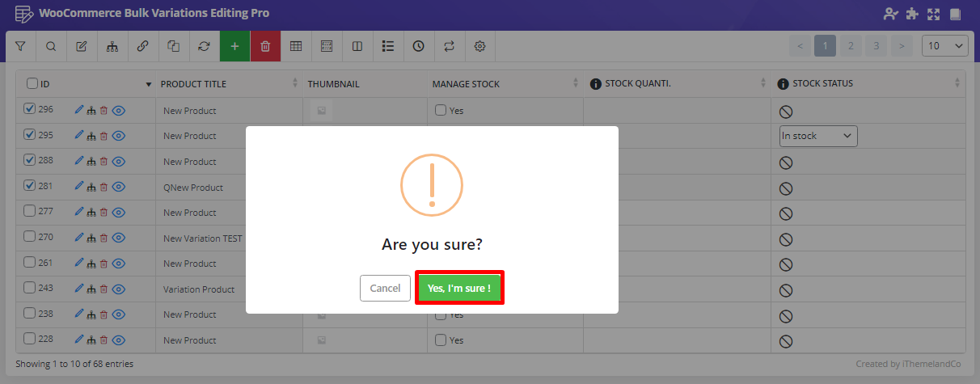Open the search magnifier tool
This screenshot has height=384, width=980.
(51, 46)
